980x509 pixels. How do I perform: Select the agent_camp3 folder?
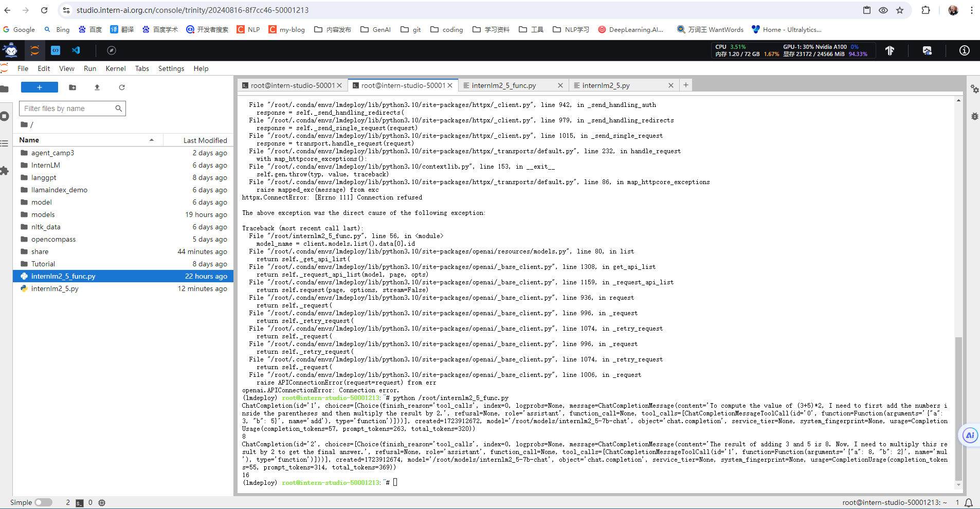tap(123, 153)
